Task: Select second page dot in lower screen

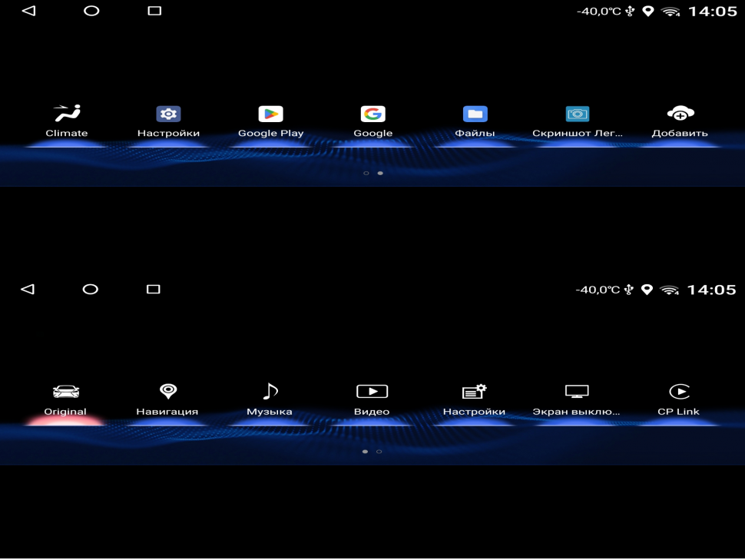Action: [379, 452]
